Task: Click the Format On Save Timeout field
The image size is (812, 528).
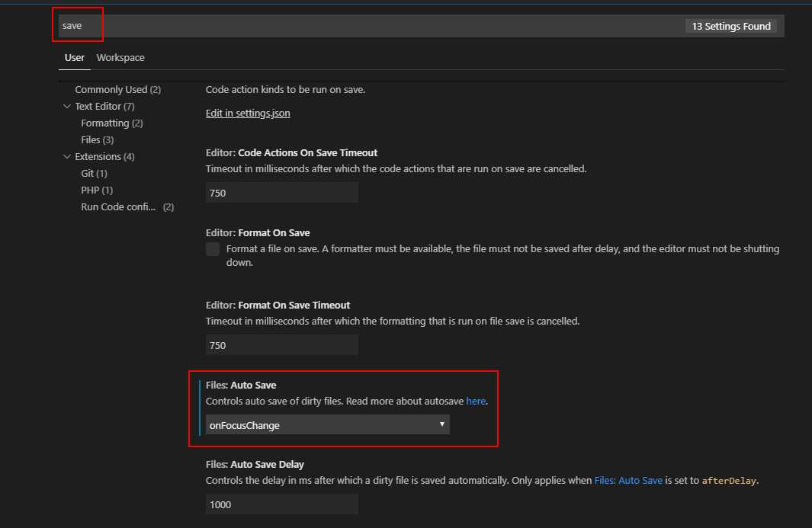Action: (281, 345)
